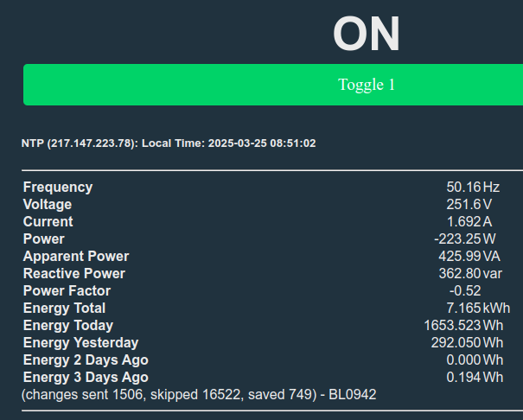Select the Current label

click(48, 221)
